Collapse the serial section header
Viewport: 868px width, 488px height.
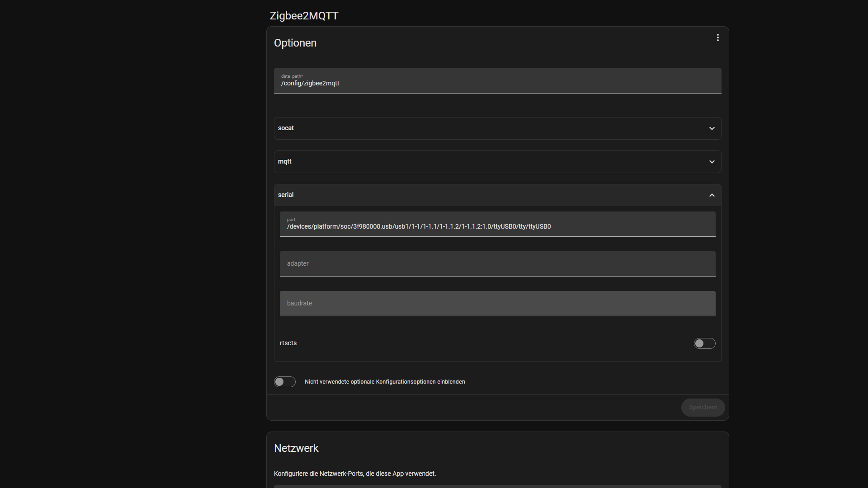tap(497, 195)
